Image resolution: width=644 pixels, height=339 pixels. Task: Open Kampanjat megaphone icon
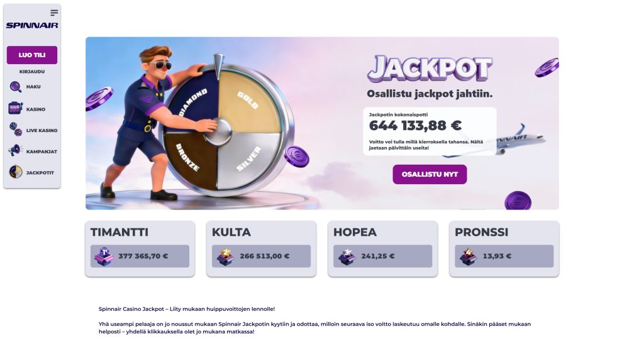pyautogui.click(x=16, y=151)
